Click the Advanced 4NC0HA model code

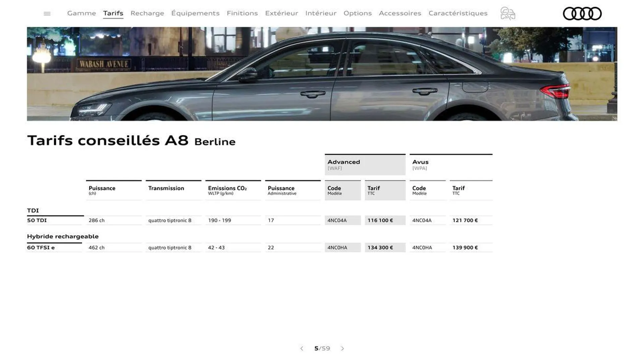(x=337, y=247)
